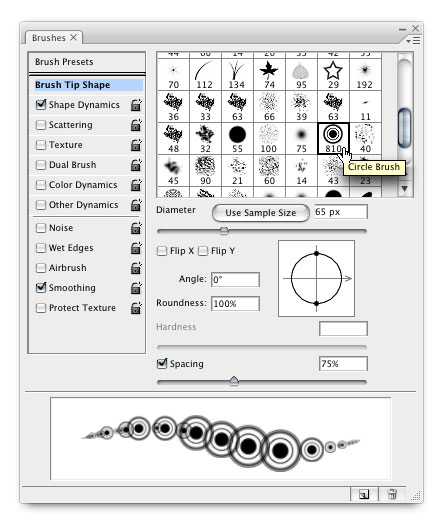Open the Brush Presets section
441x525 pixels.
point(64,62)
